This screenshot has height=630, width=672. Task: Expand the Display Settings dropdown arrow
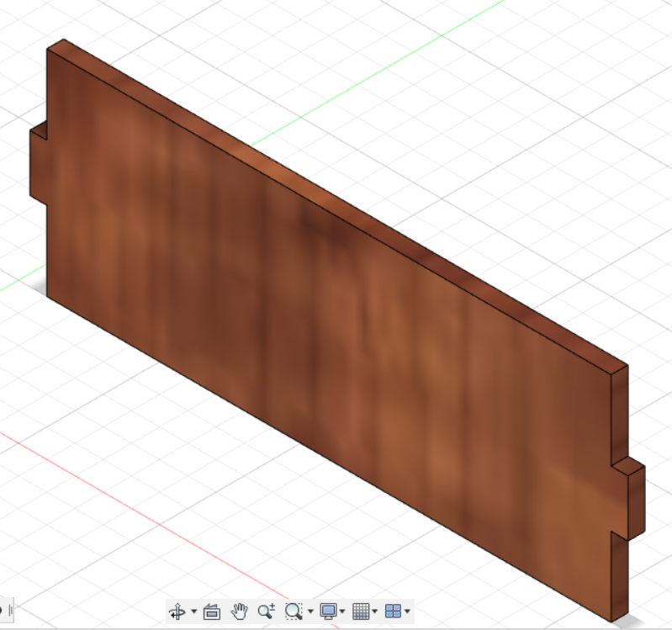point(342,611)
